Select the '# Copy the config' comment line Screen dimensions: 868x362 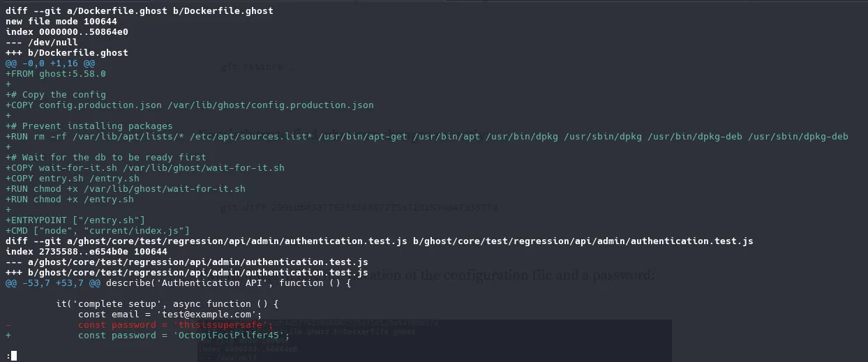coord(56,95)
